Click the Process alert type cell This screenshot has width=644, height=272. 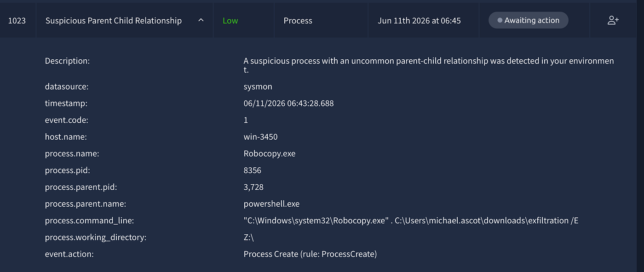click(x=321, y=21)
